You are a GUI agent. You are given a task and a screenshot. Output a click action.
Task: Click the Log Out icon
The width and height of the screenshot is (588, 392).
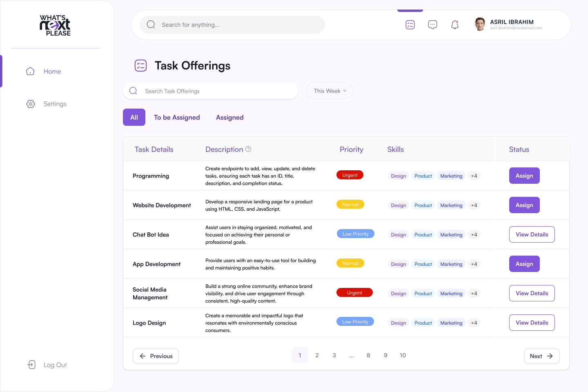(x=31, y=365)
